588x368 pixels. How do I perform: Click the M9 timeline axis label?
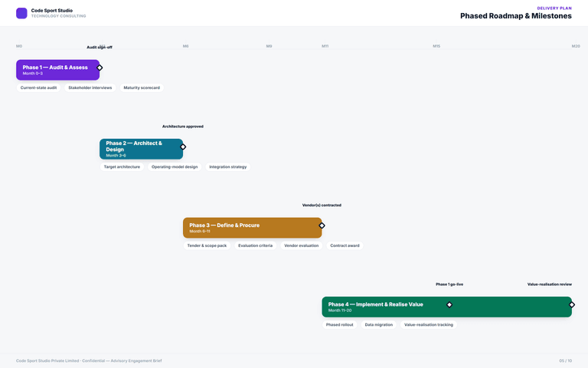click(269, 46)
